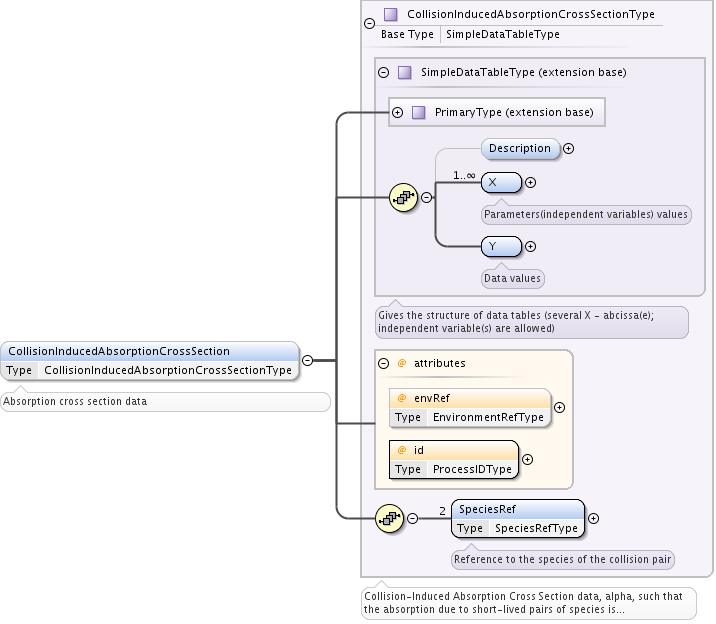Click the EnvironmentRefType type value
The height and width of the screenshot is (624, 716).
(488, 417)
